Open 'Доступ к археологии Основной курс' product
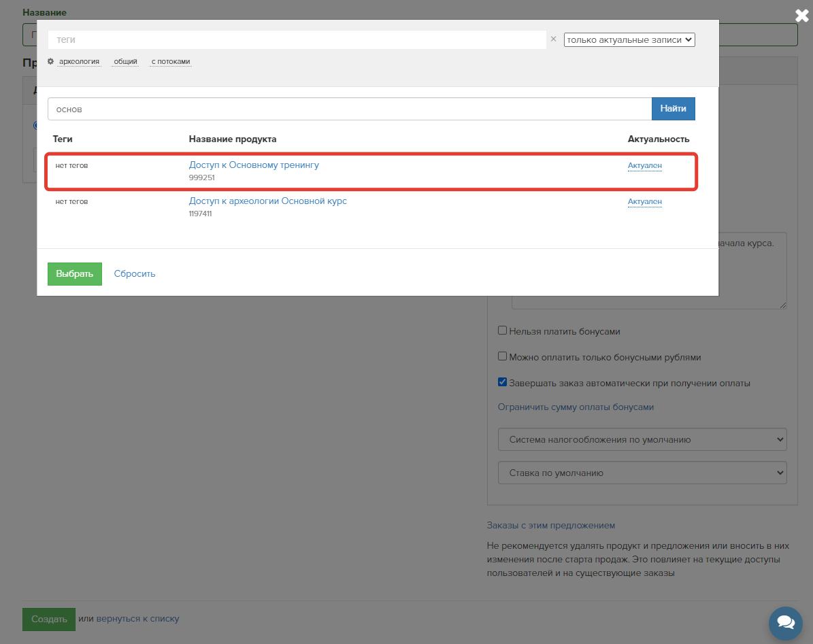Viewport: 813px width, 644px height. pos(267,201)
